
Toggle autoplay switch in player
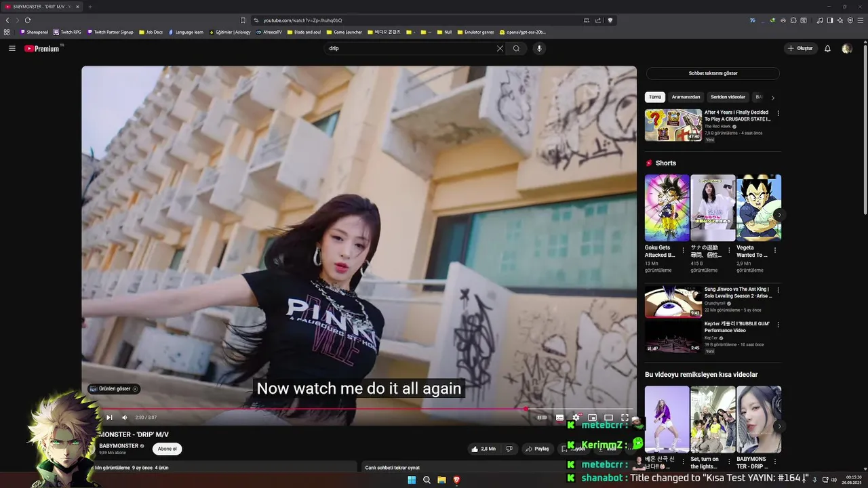542,418
